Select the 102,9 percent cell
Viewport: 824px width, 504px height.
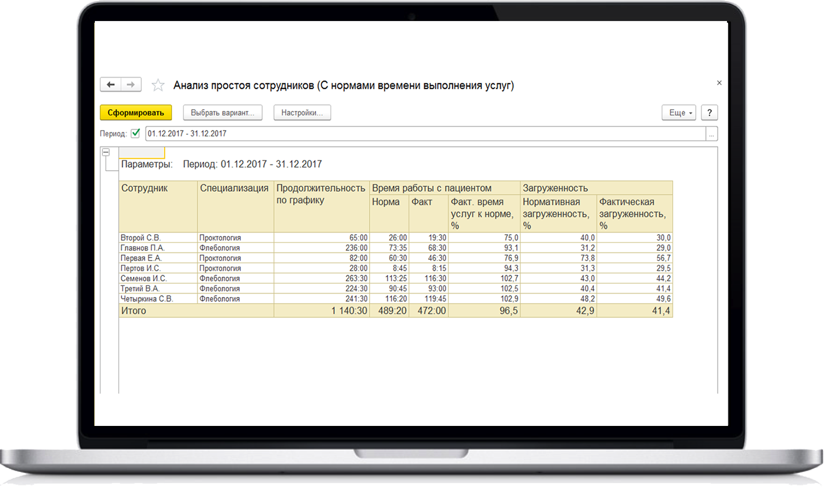point(484,299)
